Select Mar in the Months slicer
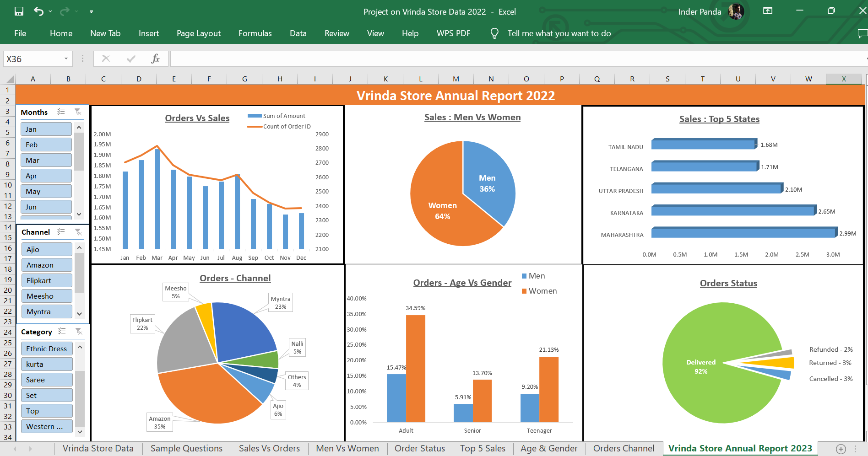This screenshot has height=456, width=868. click(46, 160)
